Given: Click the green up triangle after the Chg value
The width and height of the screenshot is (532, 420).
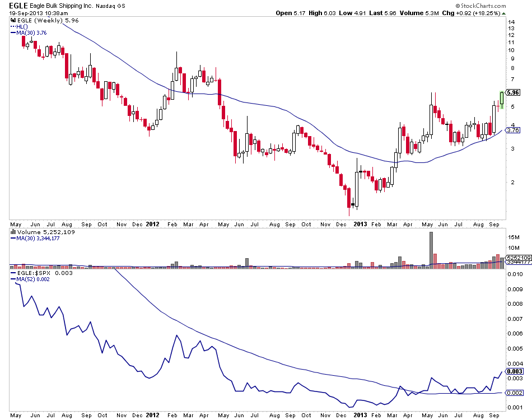Looking at the screenshot, I should click(x=503, y=13).
